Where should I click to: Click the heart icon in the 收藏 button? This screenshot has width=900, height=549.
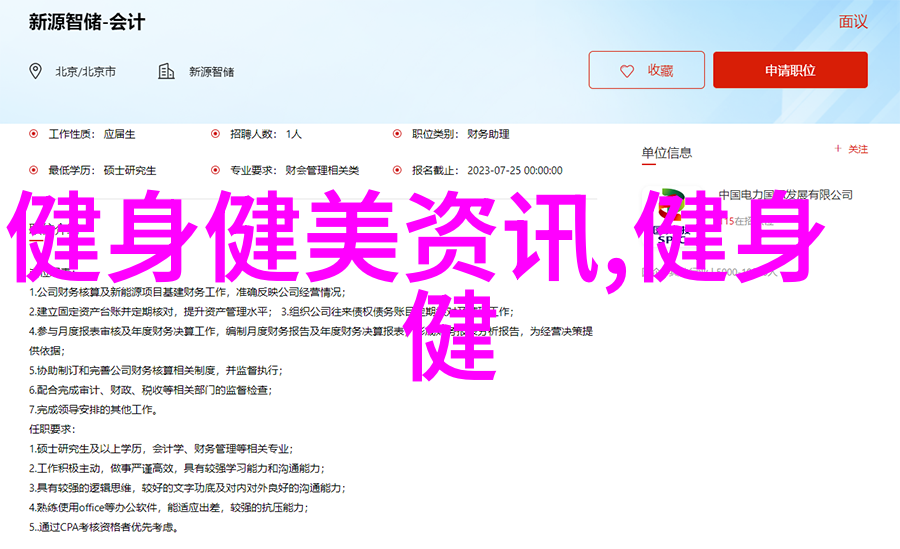pyautogui.click(x=627, y=71)
